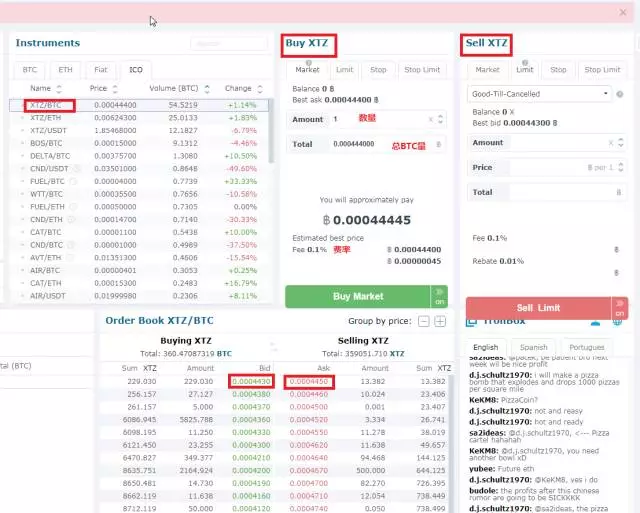Click the Instruments list scrollbar
Screen dimensions: 640x513
pos(271,131)
